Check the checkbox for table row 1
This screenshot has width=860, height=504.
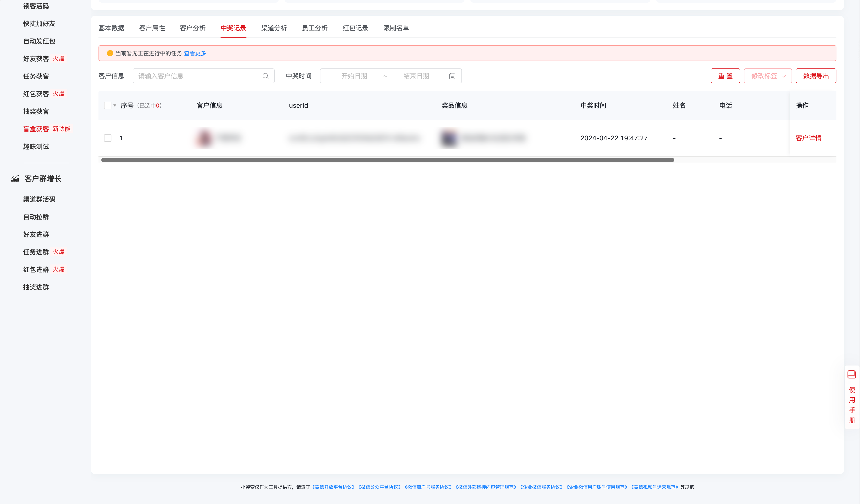[108, 138]
